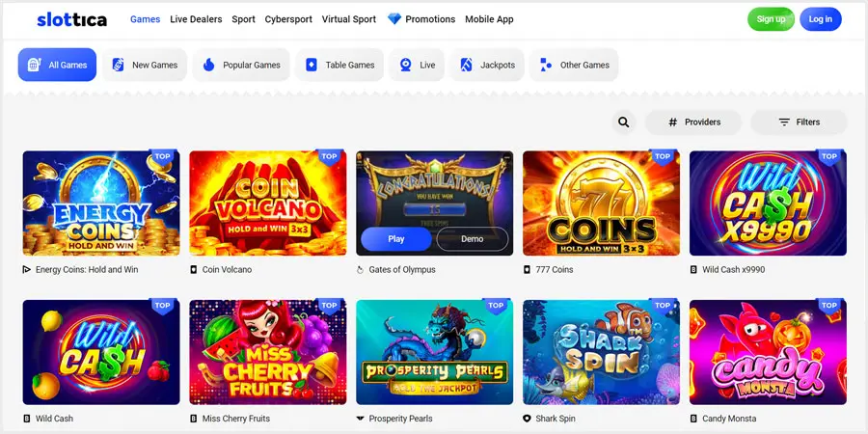Open the Mobile App link
Screen dimensions: 868x434
click(489, 19)
